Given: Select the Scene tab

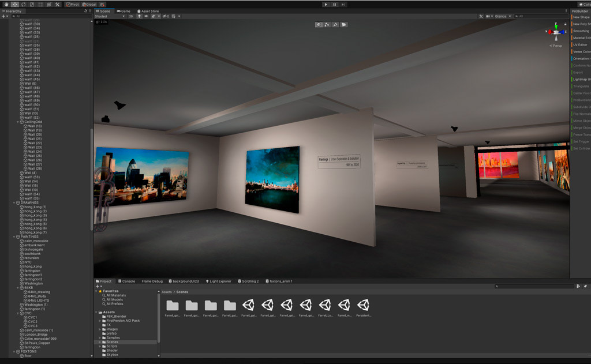Looking at the screenshot, I should pos(103,12).
